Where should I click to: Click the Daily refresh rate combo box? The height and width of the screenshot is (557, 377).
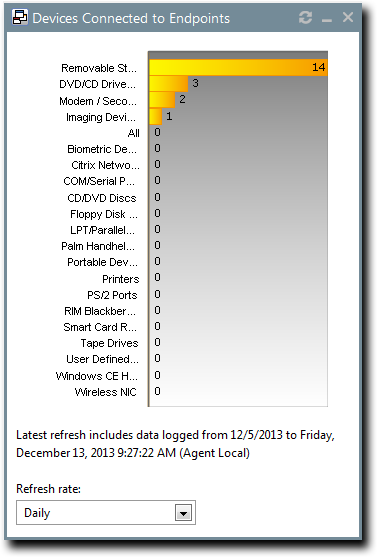tap(106, 513)
